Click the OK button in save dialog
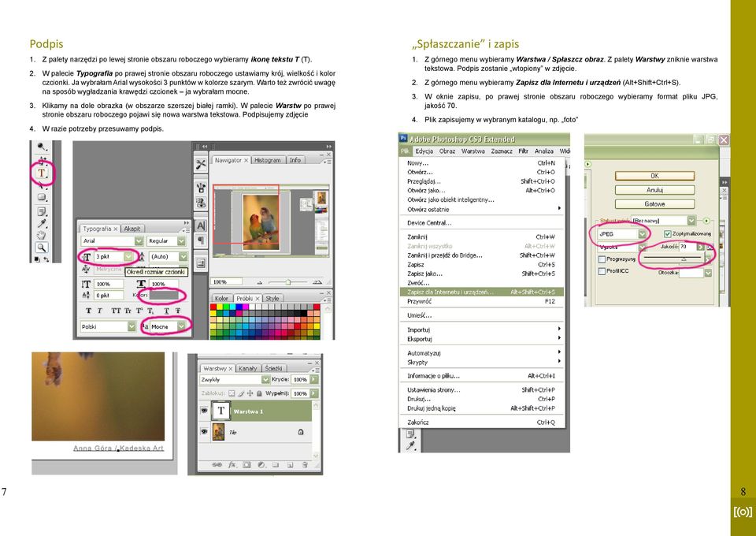 pyautogui.click(x=654, y=176)
